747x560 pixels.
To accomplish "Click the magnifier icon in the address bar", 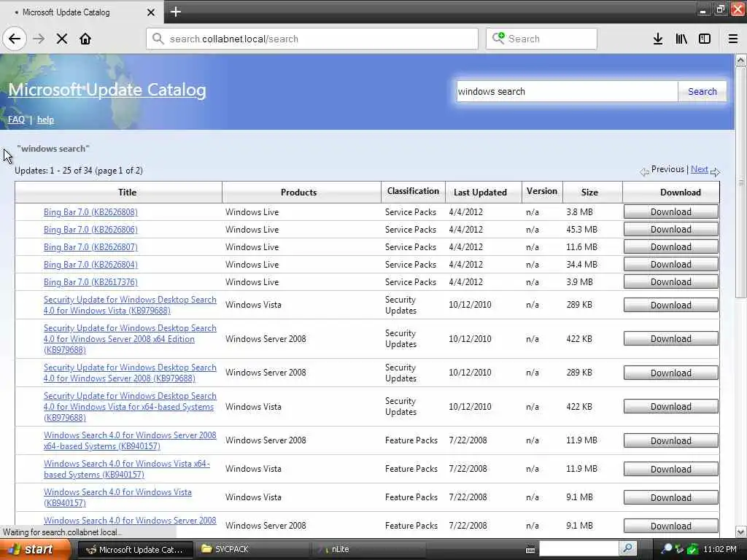I will (158, 39).
